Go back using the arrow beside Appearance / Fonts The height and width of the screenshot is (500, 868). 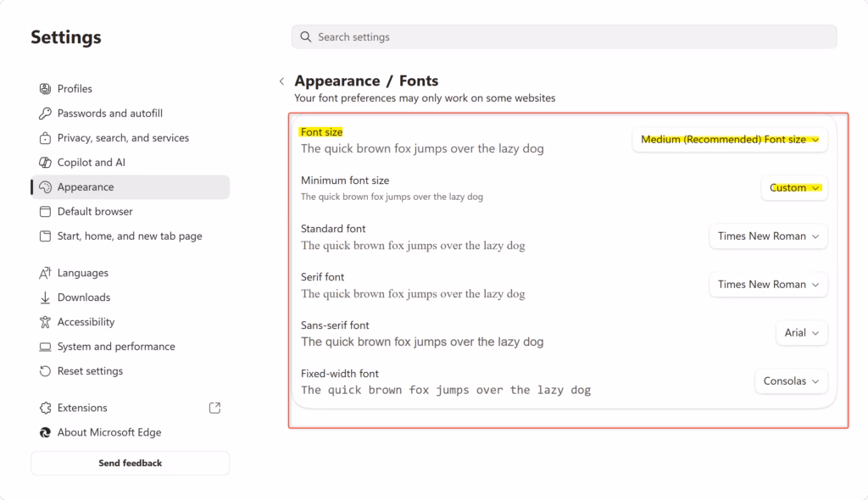point(281,81)
